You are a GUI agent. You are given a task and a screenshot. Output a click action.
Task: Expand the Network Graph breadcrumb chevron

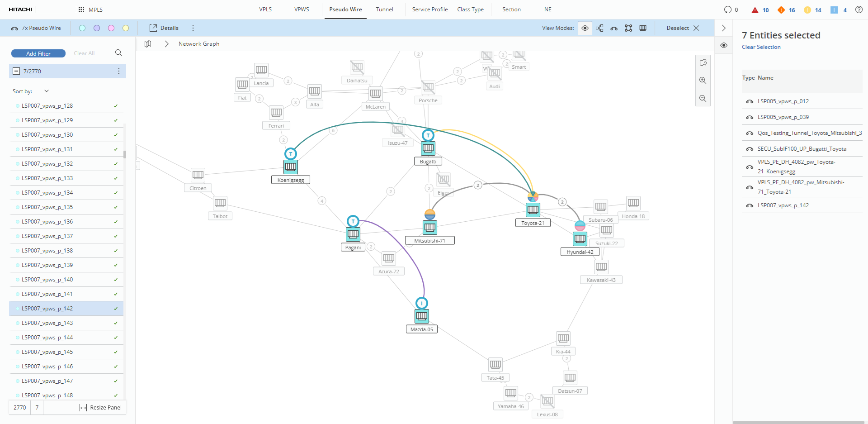pos(166,44)
